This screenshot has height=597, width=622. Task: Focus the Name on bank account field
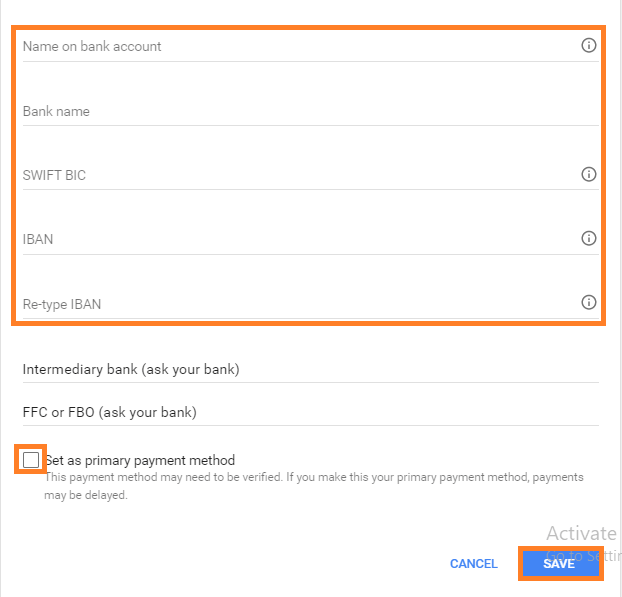[x=301, y=47]
